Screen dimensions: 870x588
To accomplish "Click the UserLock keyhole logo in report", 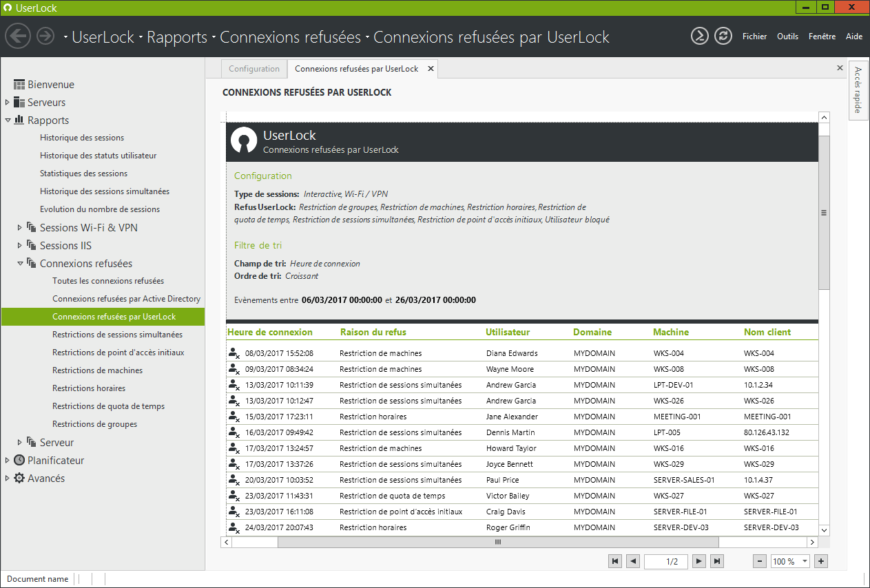I will (242, 140).
